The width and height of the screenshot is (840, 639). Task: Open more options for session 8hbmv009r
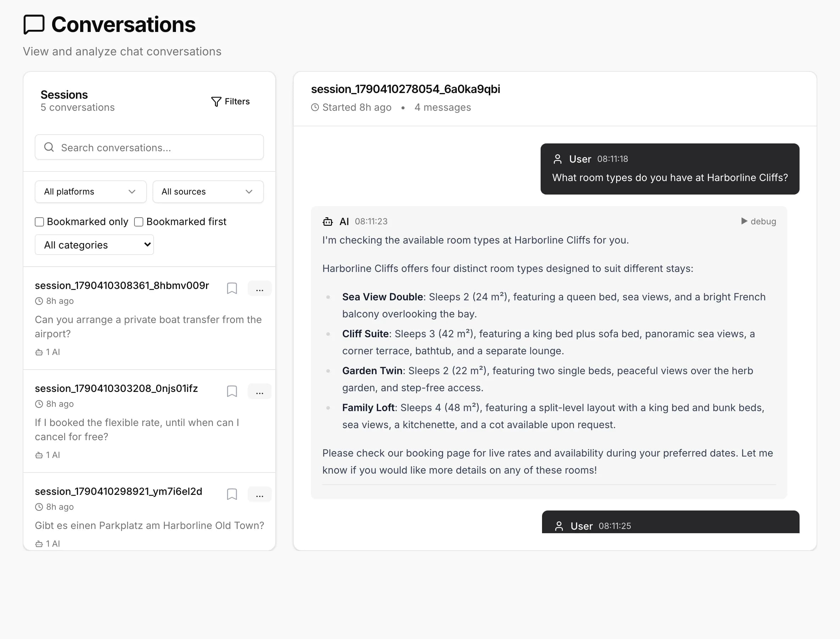coord(260,288)
